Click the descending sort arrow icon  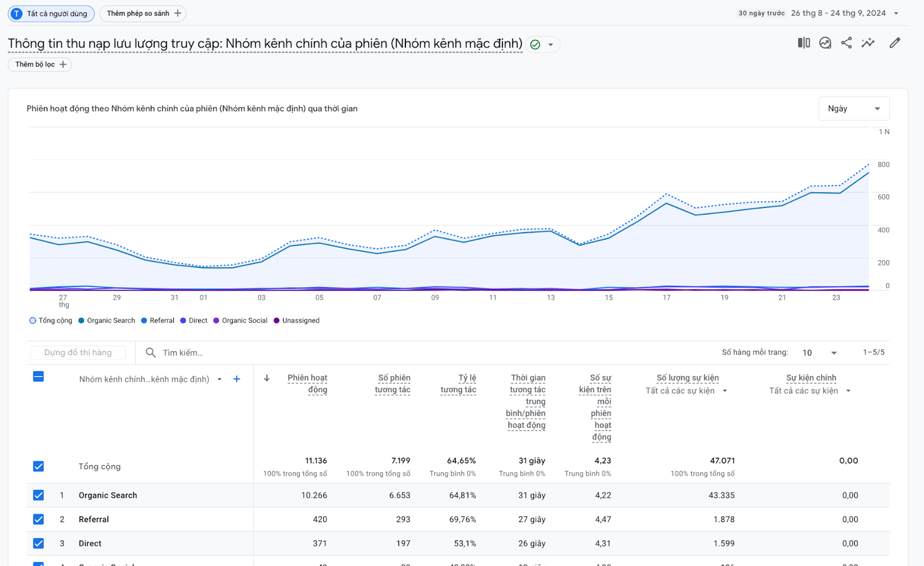point(267,378)
